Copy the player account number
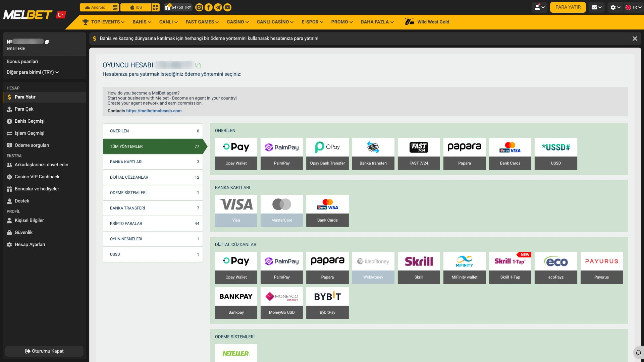This screenshot has width=644, height=362. 198,65
